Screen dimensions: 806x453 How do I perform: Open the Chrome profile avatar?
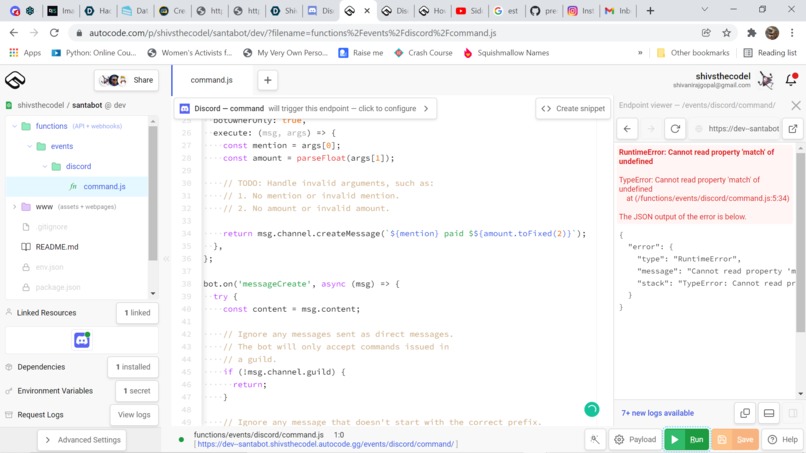pos(772,33)
